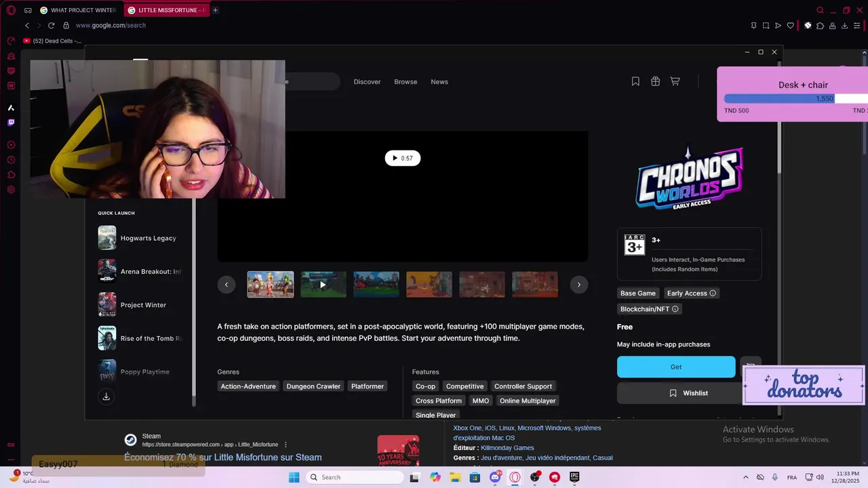Click the download icon under Quick Launch
Viewport: 868px width, 488px height.
pyautogui.click(x=106, y=396)
